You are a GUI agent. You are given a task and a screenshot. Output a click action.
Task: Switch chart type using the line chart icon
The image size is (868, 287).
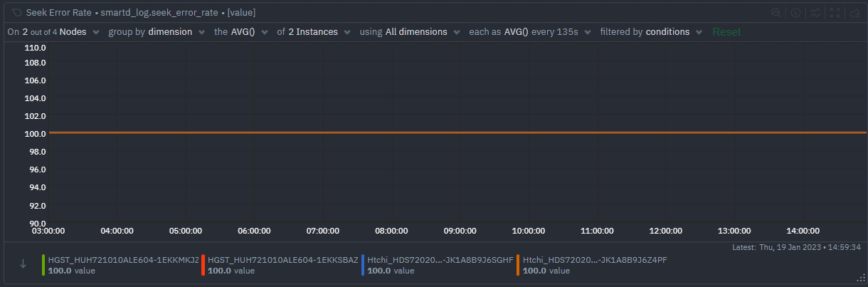tap(816, 13)
